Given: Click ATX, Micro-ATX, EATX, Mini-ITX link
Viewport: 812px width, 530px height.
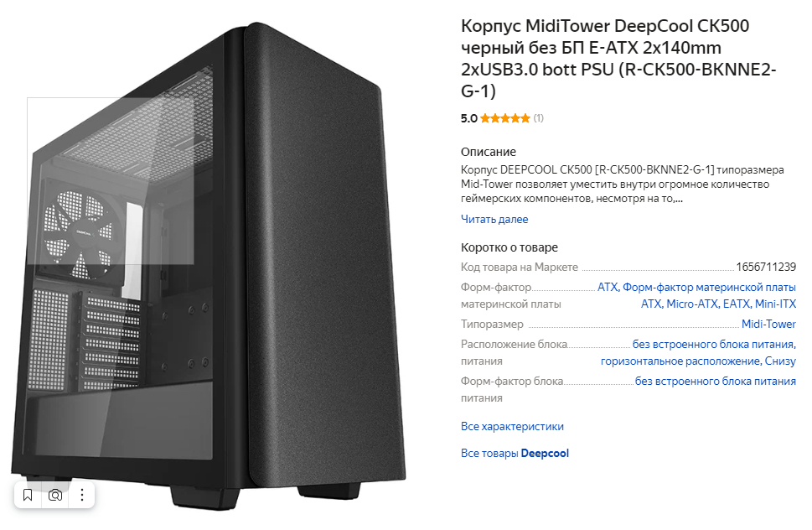Looking at the screenshot, I should click(x=718, y=304).
